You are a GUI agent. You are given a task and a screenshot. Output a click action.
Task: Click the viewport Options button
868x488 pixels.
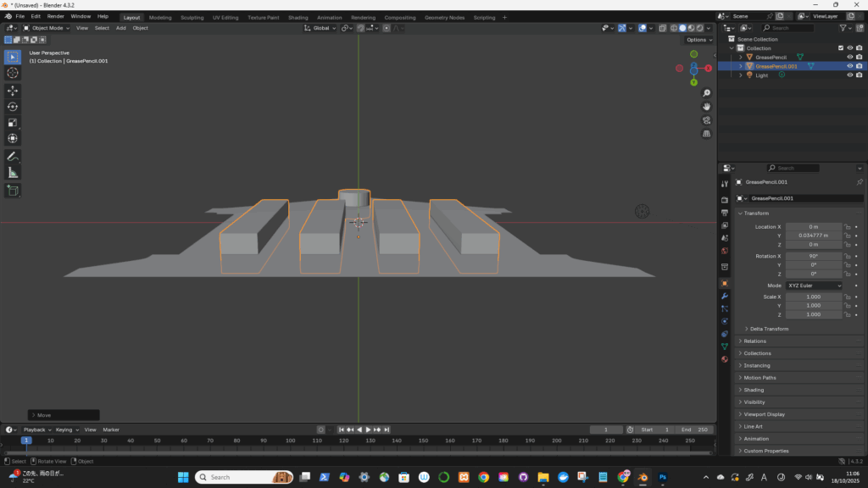698,40
